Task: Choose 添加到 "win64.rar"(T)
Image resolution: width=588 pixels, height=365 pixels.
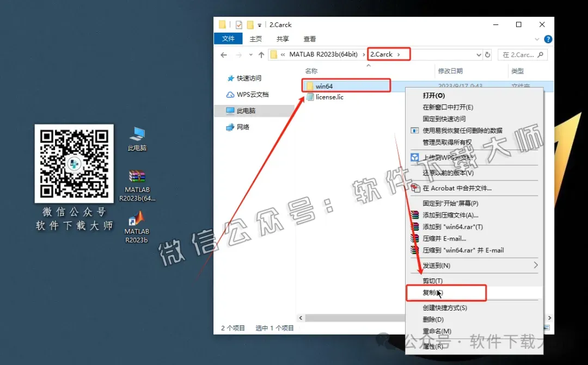Action: (x=474, y=227)
